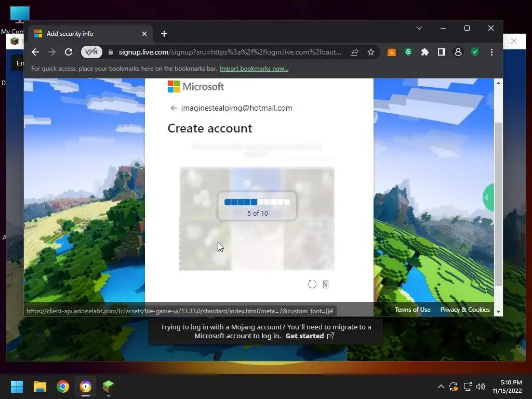Toggle the browser side panel
532x399 pixels.
pyautogui.click(x=442, y=52)
